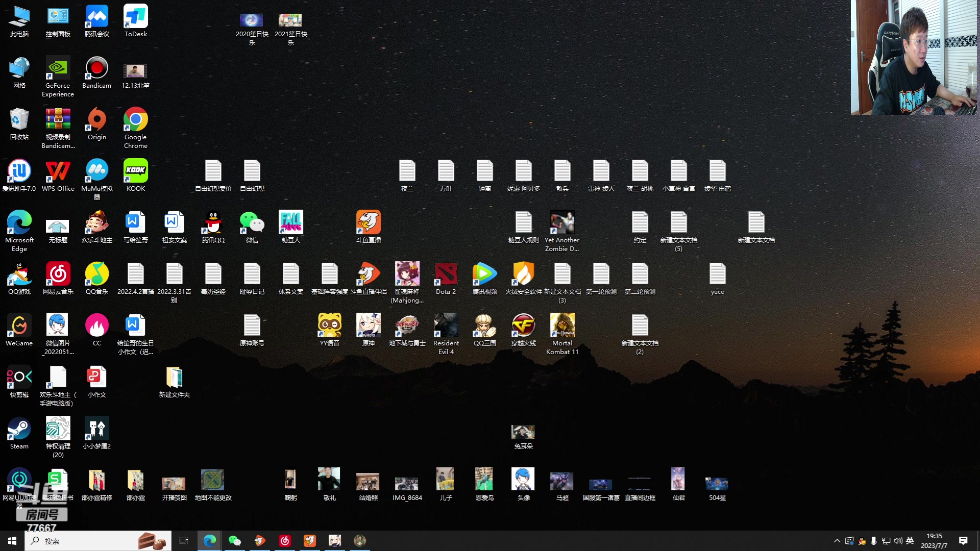This screenshot has height=551, width=980.
Task: Open Resident Evil 4 shortcut
Action: pyautogui.click(x=446, y=334)
